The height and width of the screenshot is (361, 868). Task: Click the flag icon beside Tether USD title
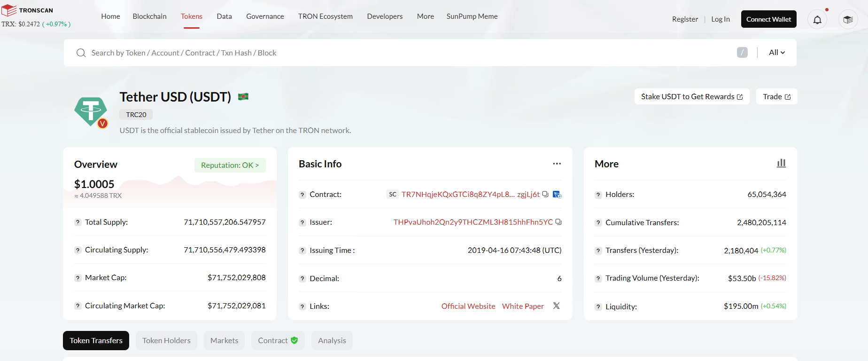coord(243,97)
